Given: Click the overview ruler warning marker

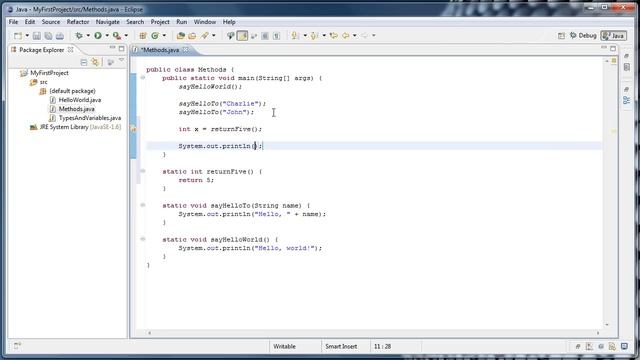Looking at the screenshot, I should coord(613,131).
